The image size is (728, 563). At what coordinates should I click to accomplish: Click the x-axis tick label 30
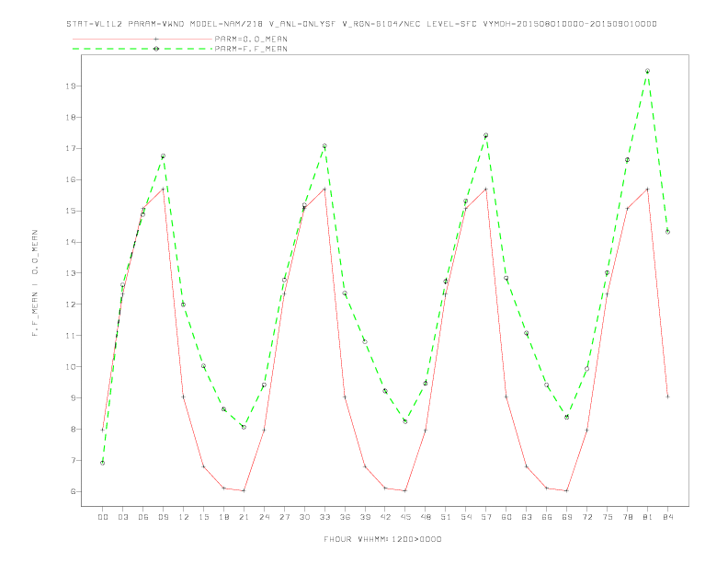tap(304, 517)
